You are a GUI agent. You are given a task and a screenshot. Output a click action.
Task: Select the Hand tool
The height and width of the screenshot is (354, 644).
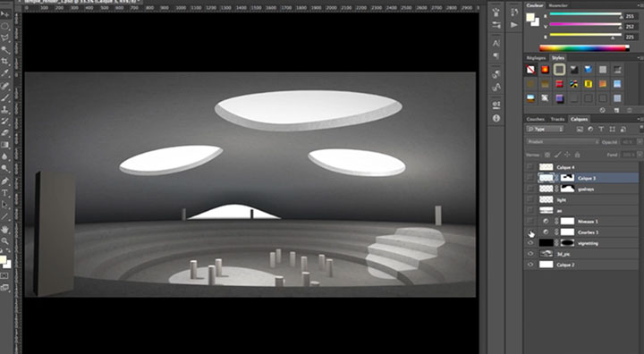click(5, 229)
